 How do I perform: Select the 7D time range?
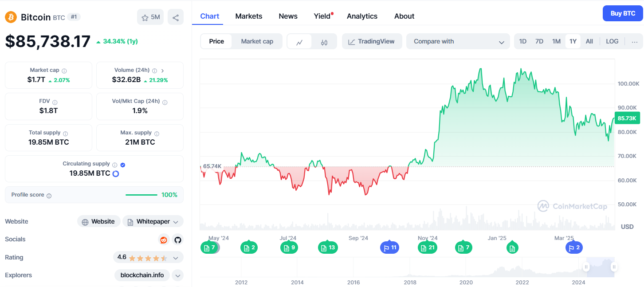click(x=539, y=41)
